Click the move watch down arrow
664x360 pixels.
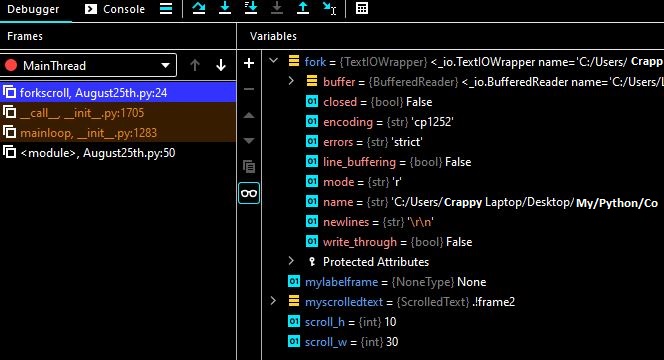click(x=249, y=141)
